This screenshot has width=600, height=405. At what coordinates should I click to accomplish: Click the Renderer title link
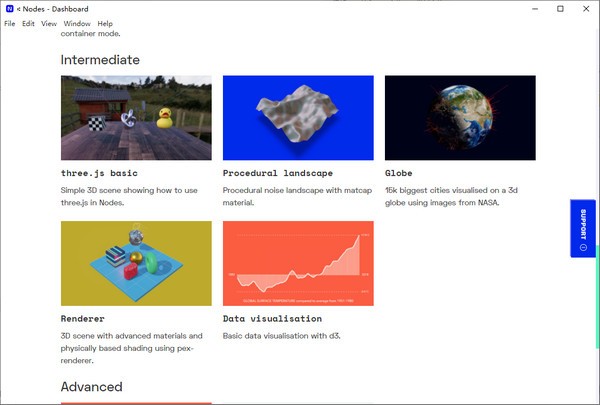tap(85, 319)
